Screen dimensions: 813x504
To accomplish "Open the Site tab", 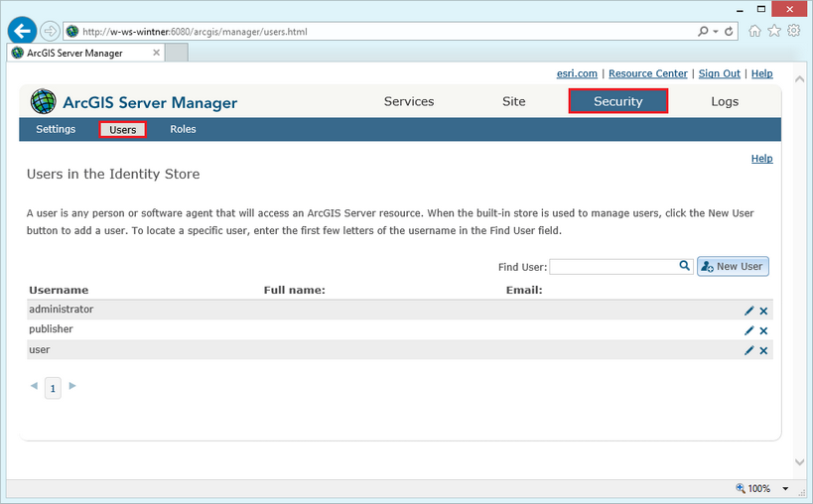I will 514,101.
